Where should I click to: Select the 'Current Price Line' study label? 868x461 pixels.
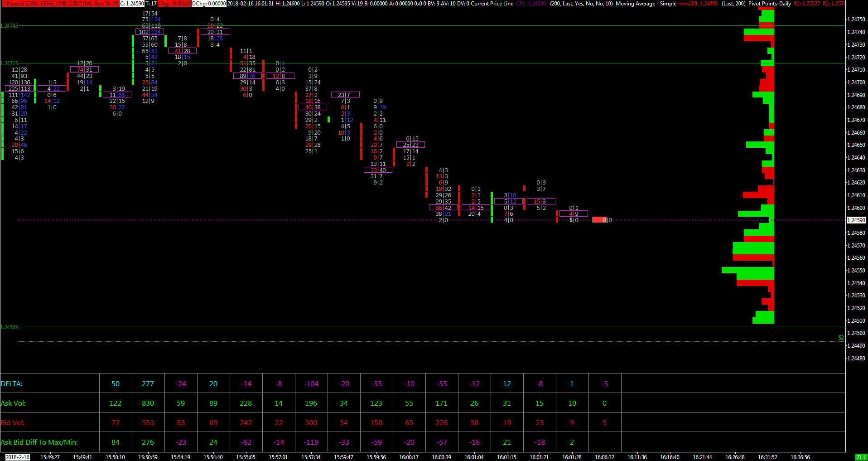492,4
